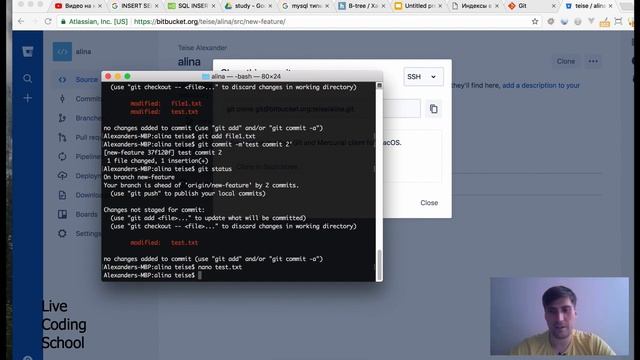Open the Pull requests icon in navigation
Image resolution: width=640 pixels, height=360 pixels.
coord(62,138)
